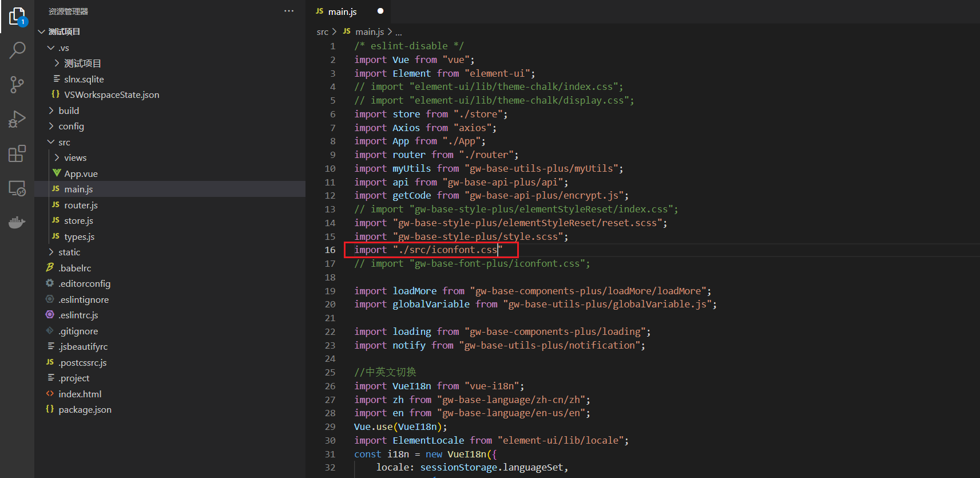Open the Source Control view icon
This screenshot has width=980, height=478.
[x=17, y=85]
